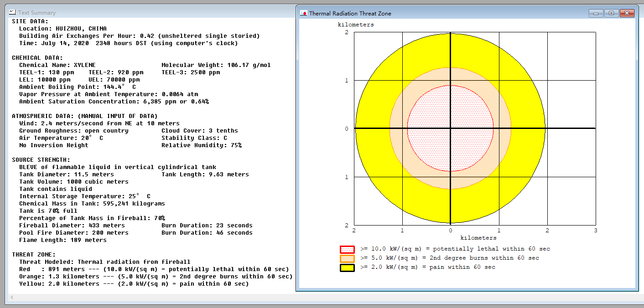Close the Thermal Radiation Threat Zone window

(627, 13)
